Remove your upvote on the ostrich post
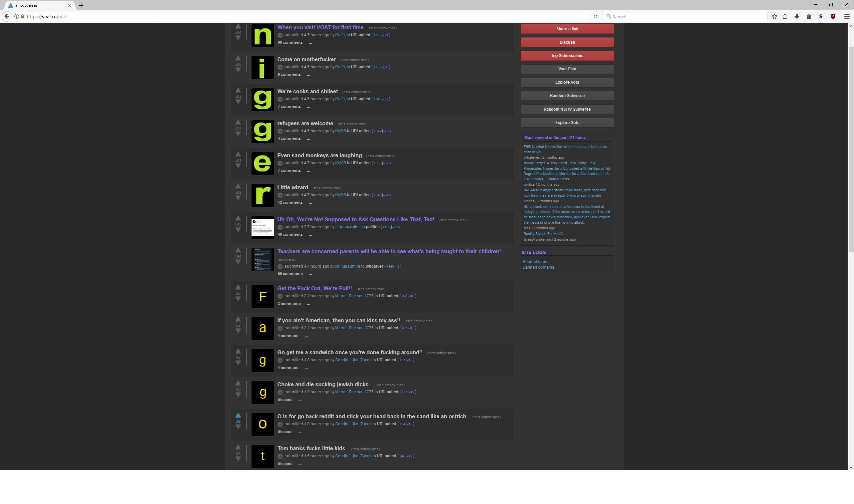Screen dimensions: 854x504 pos(238,415)
